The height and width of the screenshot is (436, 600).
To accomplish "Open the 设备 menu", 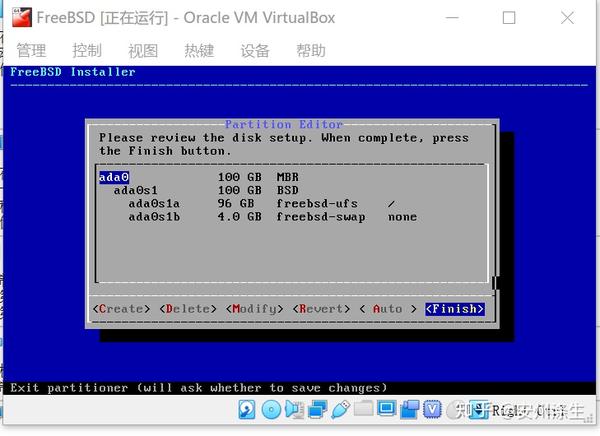I will coord(255,51).
